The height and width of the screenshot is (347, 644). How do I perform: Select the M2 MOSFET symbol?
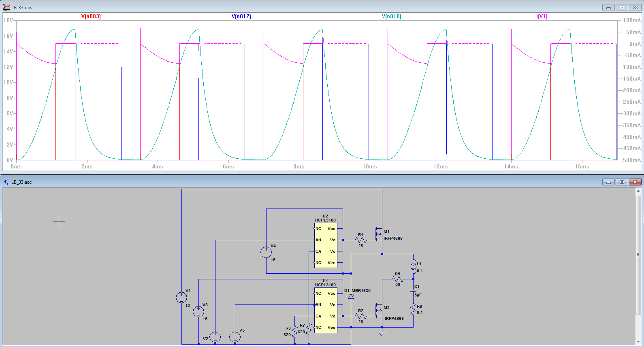pyautogui.click(x=379, y=311)
